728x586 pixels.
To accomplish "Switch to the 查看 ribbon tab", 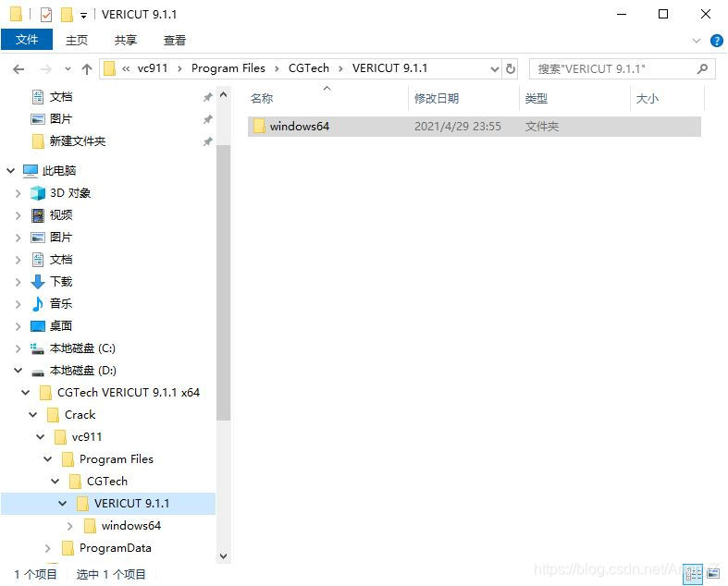I will click(175, 41).
